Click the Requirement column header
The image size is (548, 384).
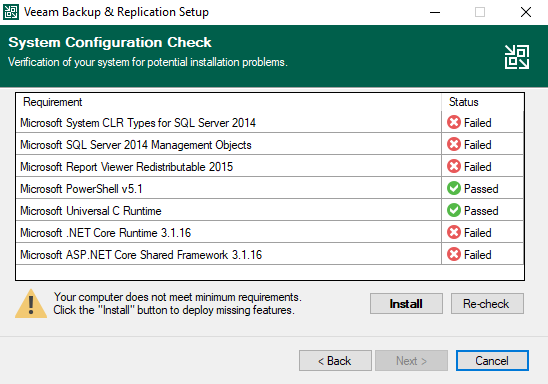pyautogui.click(x=229, y=102)
